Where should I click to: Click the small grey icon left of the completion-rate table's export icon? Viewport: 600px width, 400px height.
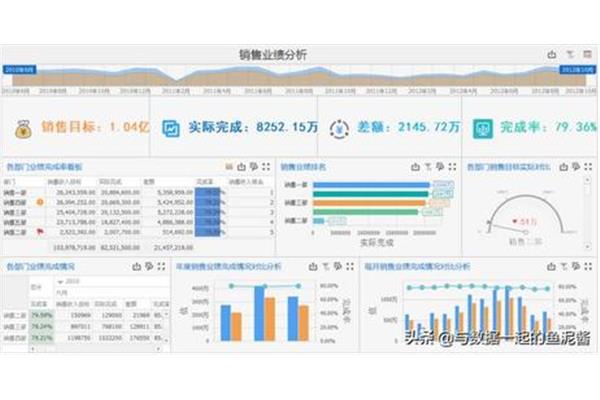point(229,167)
